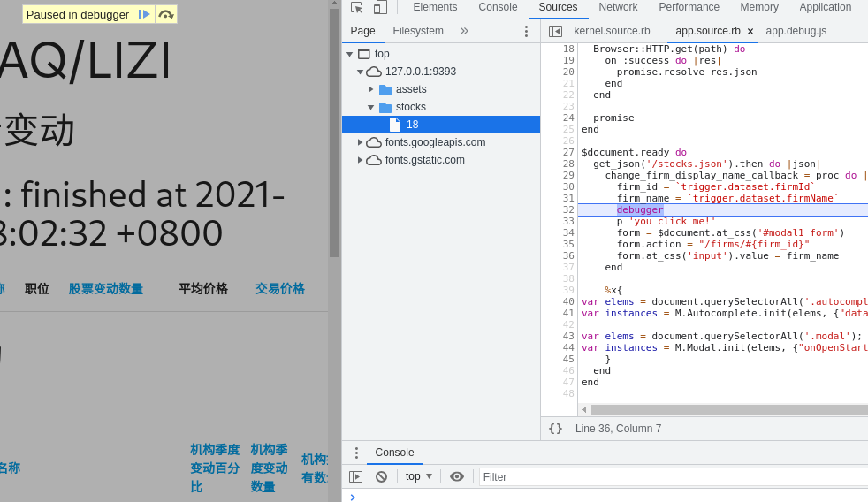The width and height of the screenshot is (868, 502).
Task: Collapse the stocks folder
Action: click(371, 107)
